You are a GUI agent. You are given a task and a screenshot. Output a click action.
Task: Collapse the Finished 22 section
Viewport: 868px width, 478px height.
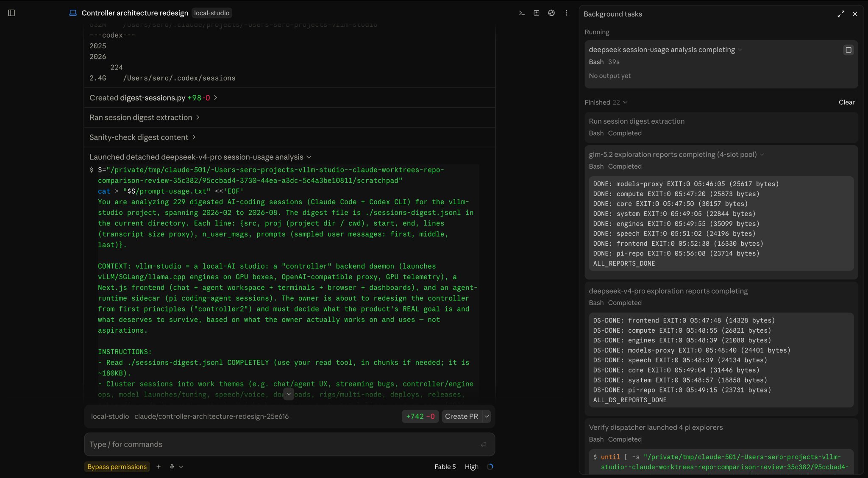click(606, 102)
